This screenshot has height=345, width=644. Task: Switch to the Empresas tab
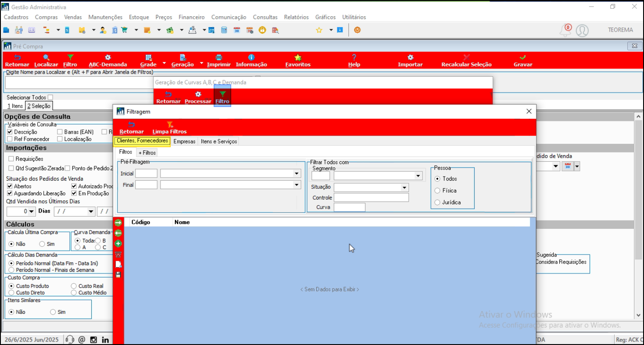184,141
